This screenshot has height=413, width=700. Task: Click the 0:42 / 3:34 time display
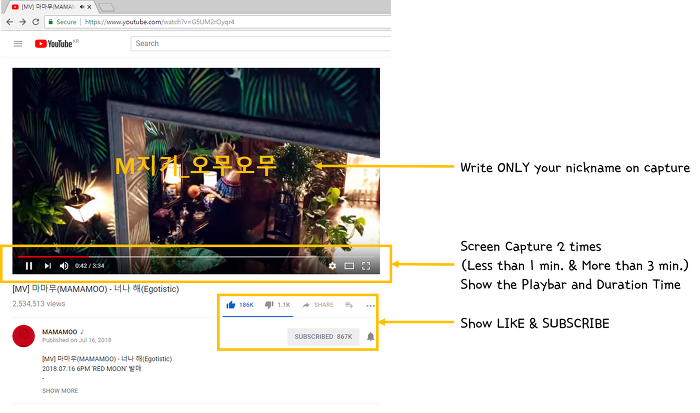(x=90, y=266)
